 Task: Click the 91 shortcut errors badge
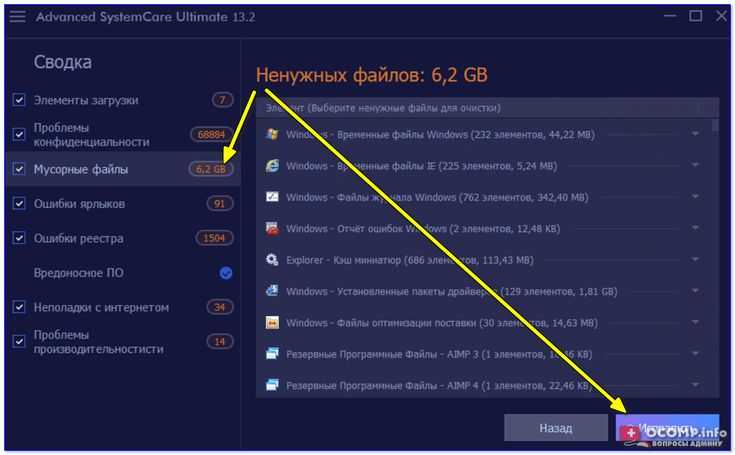click(219, 203)
